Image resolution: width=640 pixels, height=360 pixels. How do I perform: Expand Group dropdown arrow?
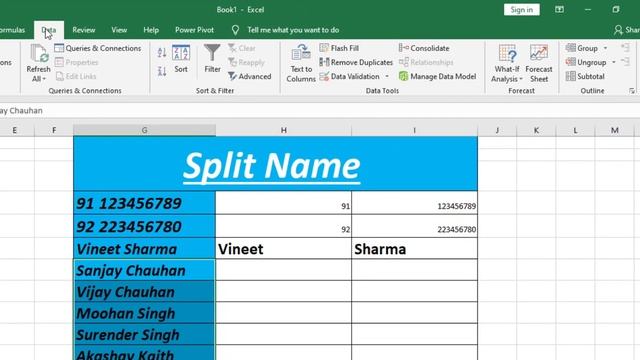pos(605,48)
